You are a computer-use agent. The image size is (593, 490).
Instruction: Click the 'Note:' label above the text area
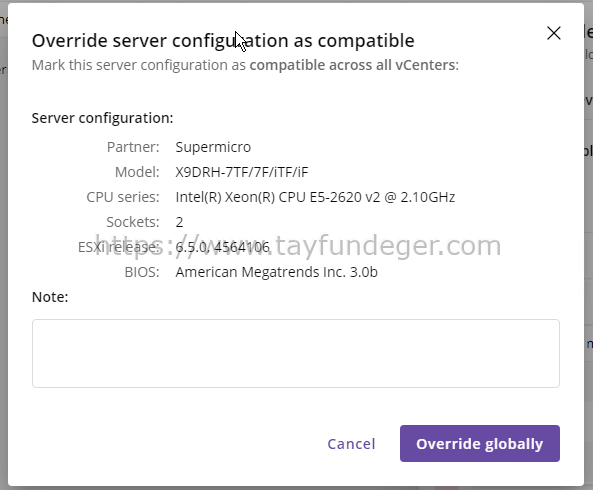point(50,297)
